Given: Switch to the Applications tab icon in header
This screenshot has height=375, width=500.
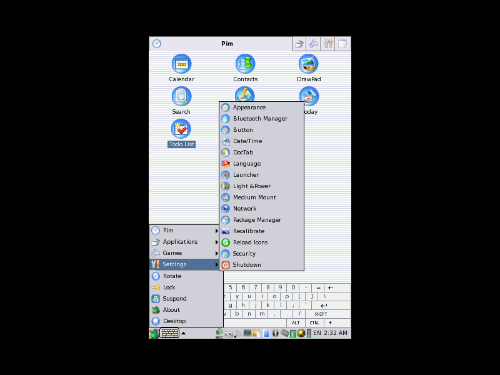Looking at the screenshot, I should (299, 44).
